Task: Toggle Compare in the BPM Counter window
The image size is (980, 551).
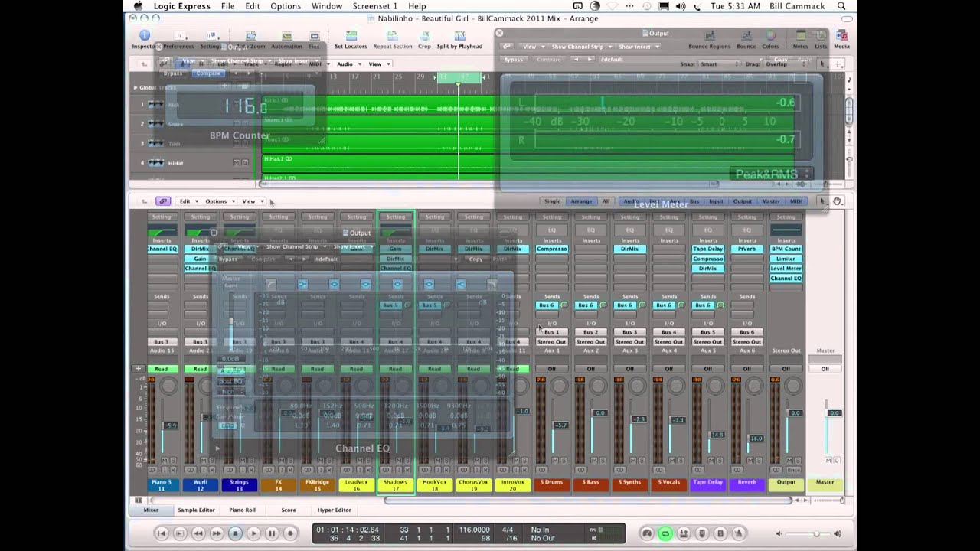Action: [208, 73]
